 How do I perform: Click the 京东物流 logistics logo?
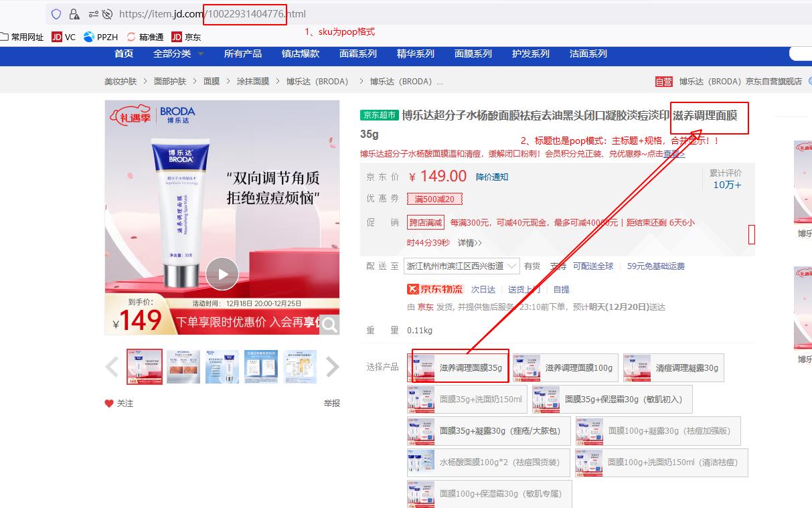tap(435, 289)
